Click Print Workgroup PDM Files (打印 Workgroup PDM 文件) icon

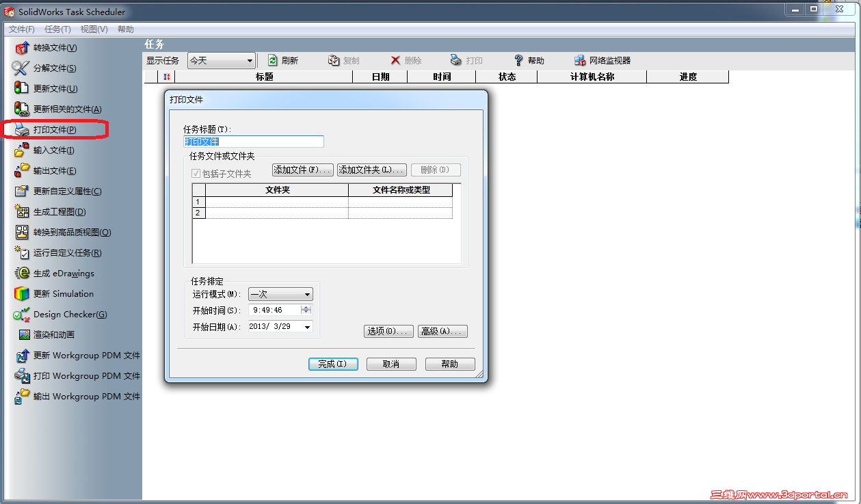[22, 375]
